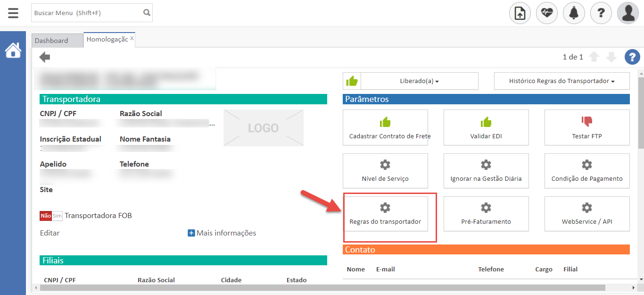This screenshot has height=295, width=644.
Task: Switch to the Dashboard tab
Action: click(x=51, y=41)
